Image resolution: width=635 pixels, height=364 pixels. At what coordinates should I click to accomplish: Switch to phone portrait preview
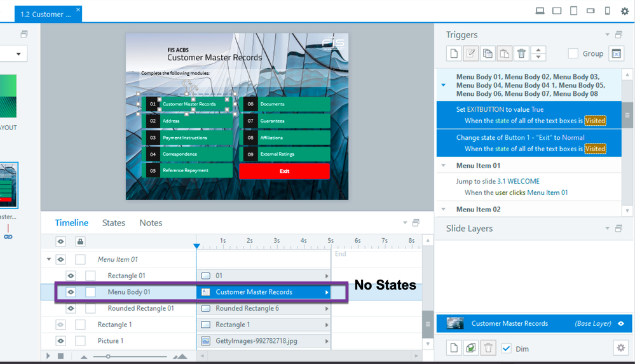(x=607, y=11)
